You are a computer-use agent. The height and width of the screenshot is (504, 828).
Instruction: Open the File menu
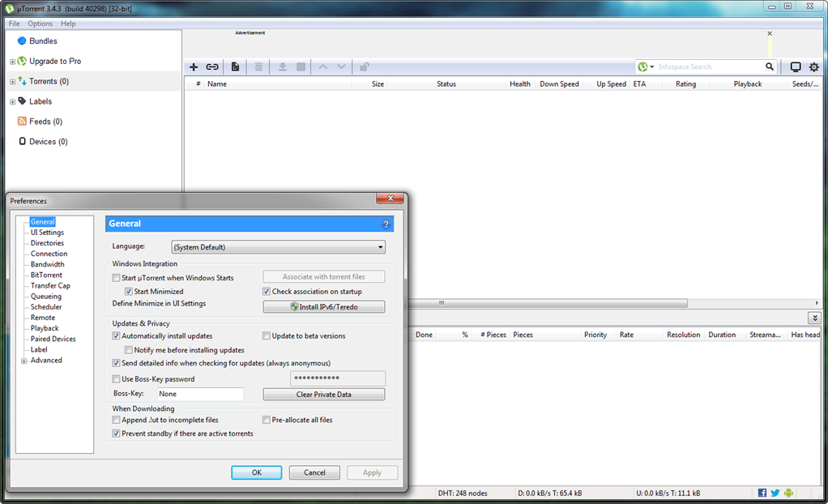point(15,23)
